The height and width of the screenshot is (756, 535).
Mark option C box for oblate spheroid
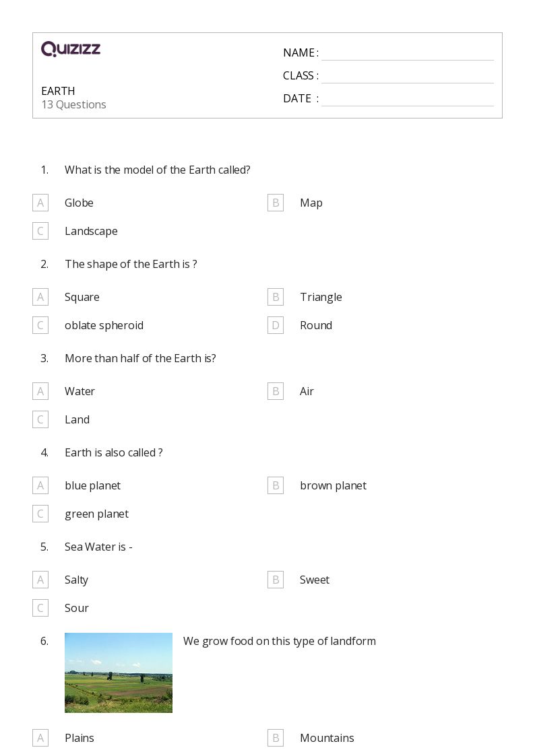tap(40, 325)
